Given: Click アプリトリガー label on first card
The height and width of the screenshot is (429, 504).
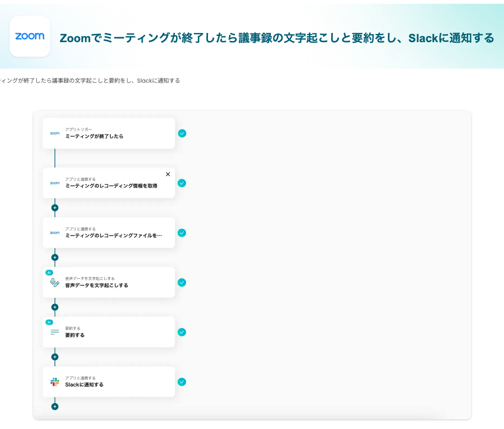Looking at the screenshot, I should pos(78,129).
